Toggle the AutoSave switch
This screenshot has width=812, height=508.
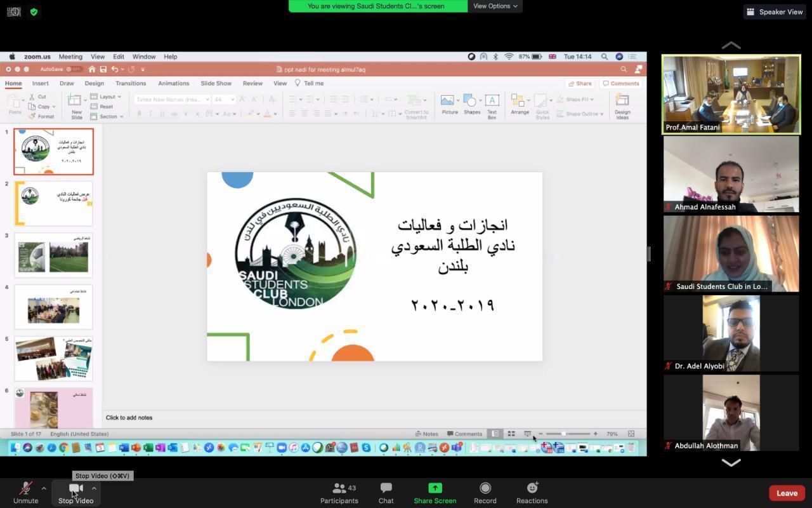74,69
